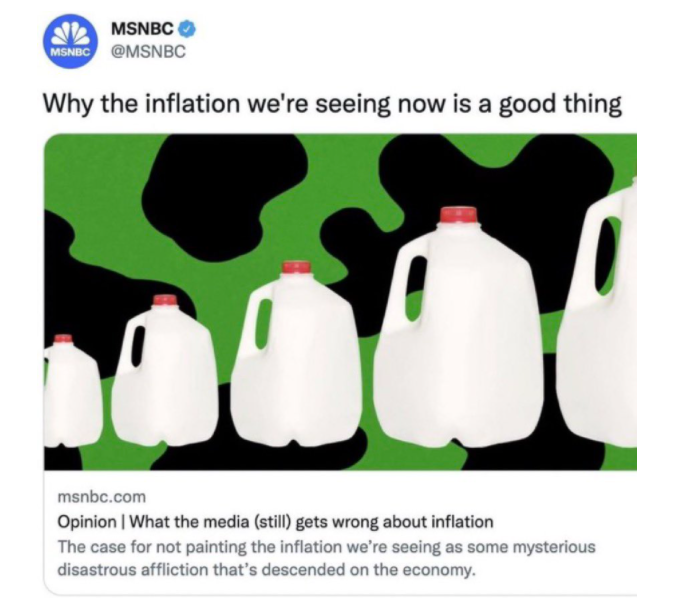
Task: Click the middle jug's red cap
Action: pos(296,267)
